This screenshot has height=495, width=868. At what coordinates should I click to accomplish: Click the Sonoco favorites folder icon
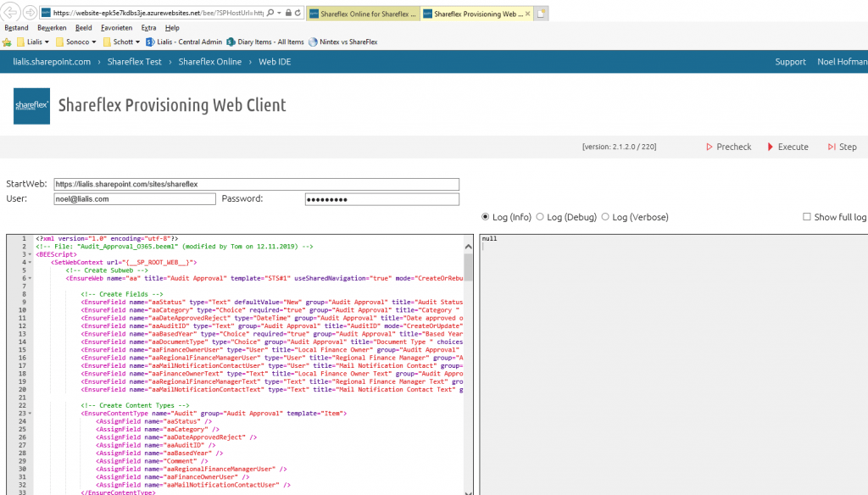[x=60, y=42]
